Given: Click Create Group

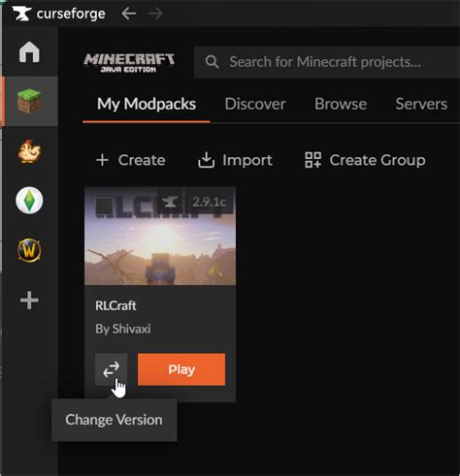Looking at the screenshot, I should point(365,160).
